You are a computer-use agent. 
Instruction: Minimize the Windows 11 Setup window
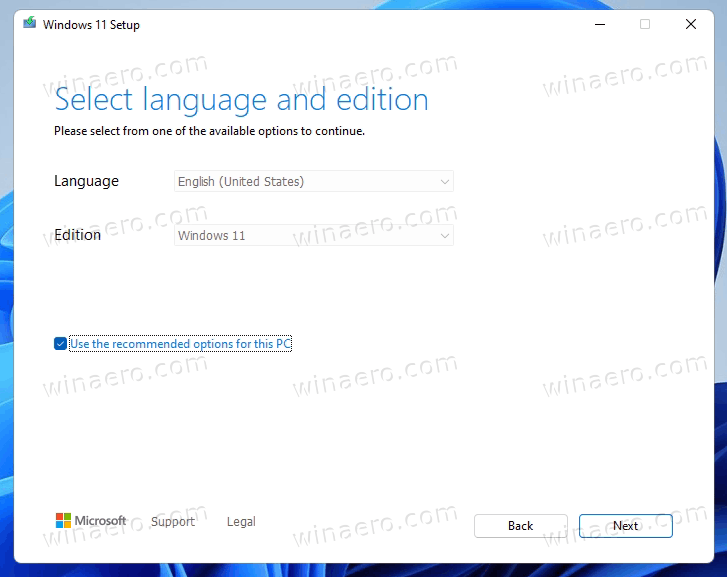pos(600,24)
